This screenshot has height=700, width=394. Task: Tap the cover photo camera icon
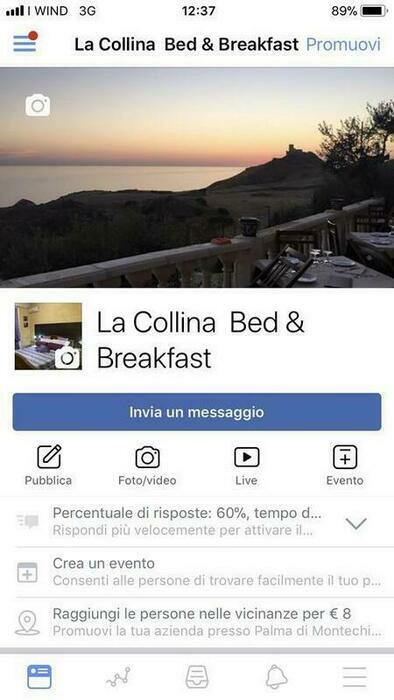37,105
